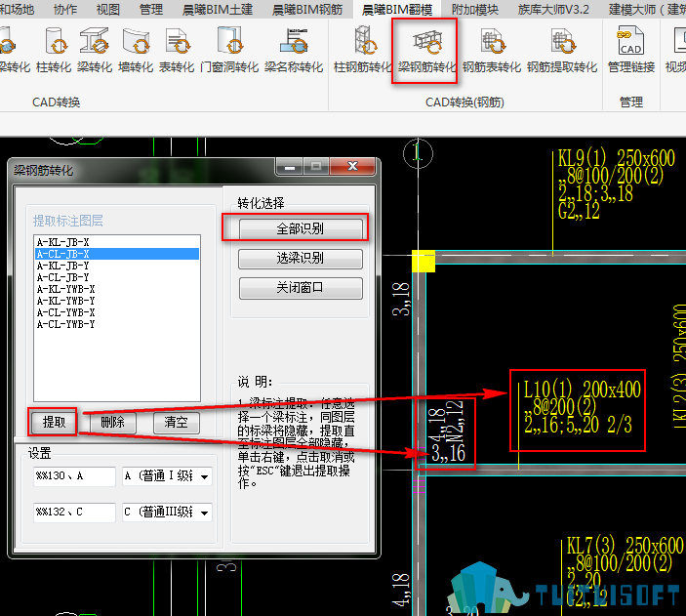Click the 墙转化 wall conversion icon
Image resolution: width=686 pixels, height=616 pixels.
136,50
